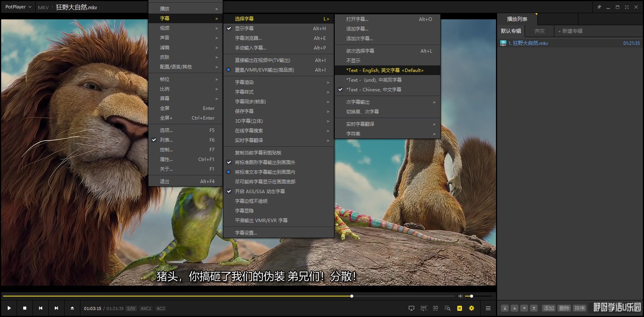Click the AC3 audio codec badge
The width and height of the screenshot is (644, 317).
pos(160,308)
